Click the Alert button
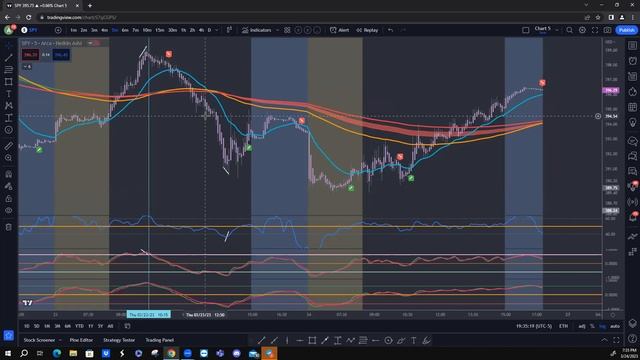This screenshot has width=640, height=360. [x=340, y=30]
